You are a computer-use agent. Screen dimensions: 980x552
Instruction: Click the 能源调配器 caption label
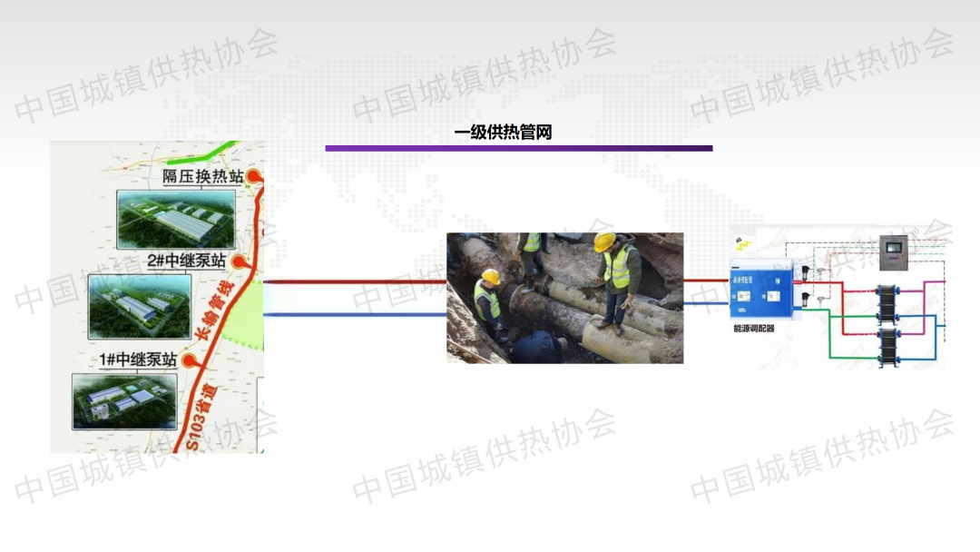click(x=754, y=329)
